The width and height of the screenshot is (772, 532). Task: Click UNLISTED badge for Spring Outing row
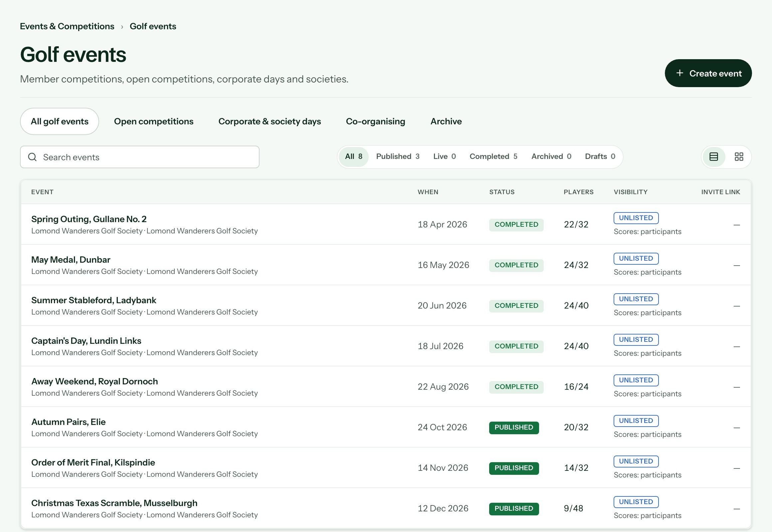pos(636,218)
